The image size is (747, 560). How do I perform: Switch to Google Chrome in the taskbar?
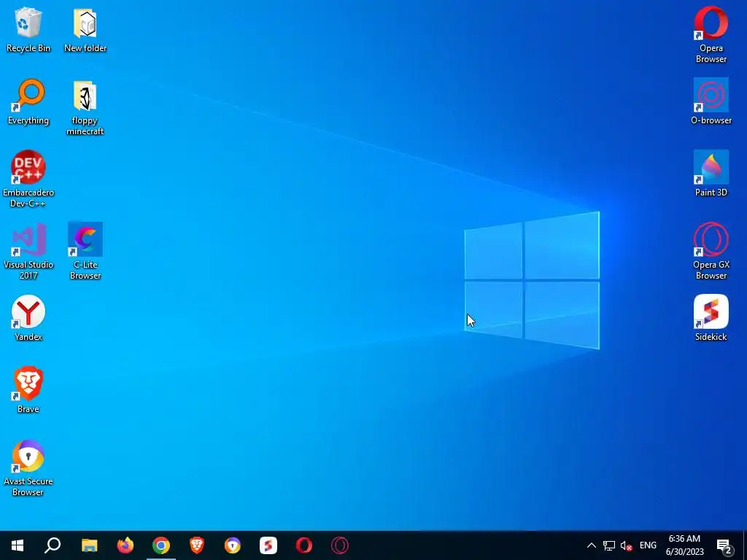coord(161,545)
